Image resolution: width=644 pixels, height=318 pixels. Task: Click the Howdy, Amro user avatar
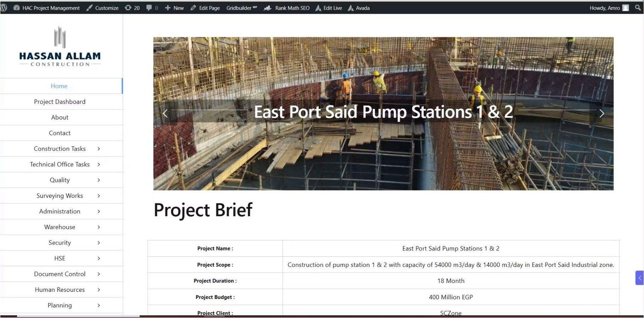(625, 8)
